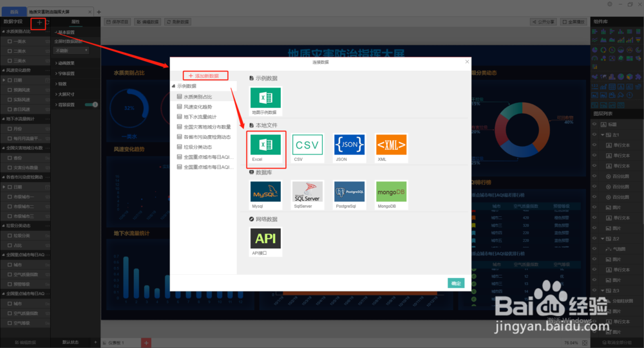Check the 一类水 field checkbox
Screen dimensions: 644x348
10,41
